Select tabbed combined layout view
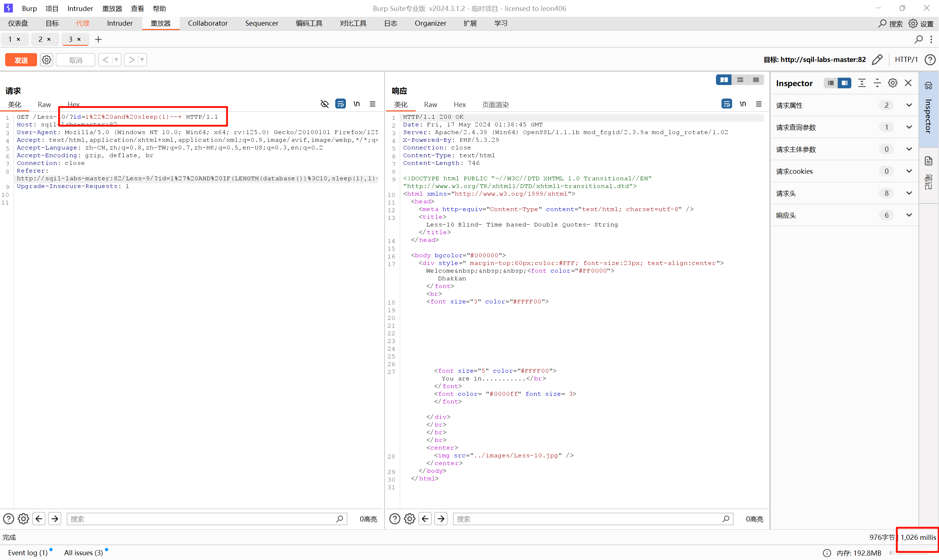Screen dimensions: 939x560 [x=756, y=80]
